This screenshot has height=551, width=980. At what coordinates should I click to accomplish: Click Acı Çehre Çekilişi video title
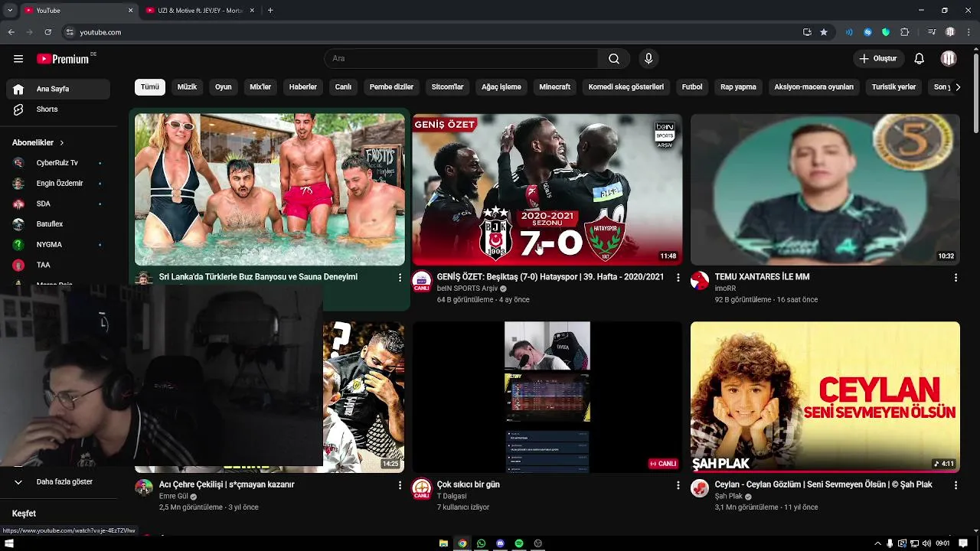click(x=227, y=484)
